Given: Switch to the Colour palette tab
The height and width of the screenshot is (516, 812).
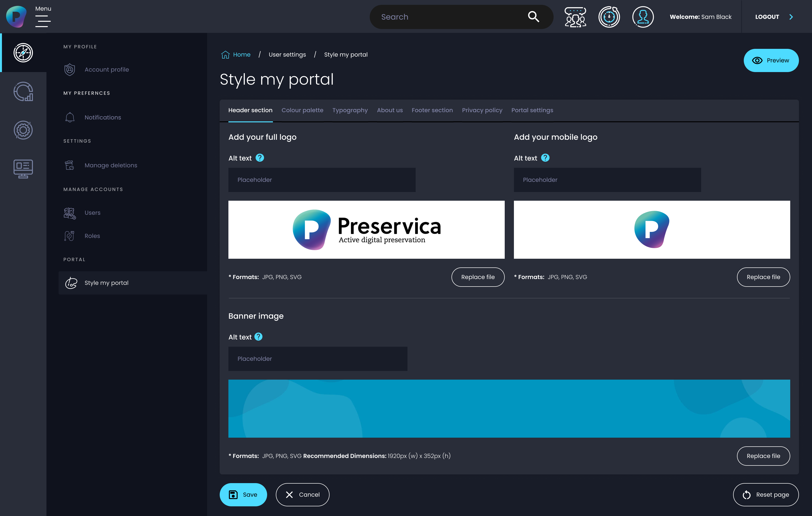Looking at the screenshot, I should (x=302, y=110).
